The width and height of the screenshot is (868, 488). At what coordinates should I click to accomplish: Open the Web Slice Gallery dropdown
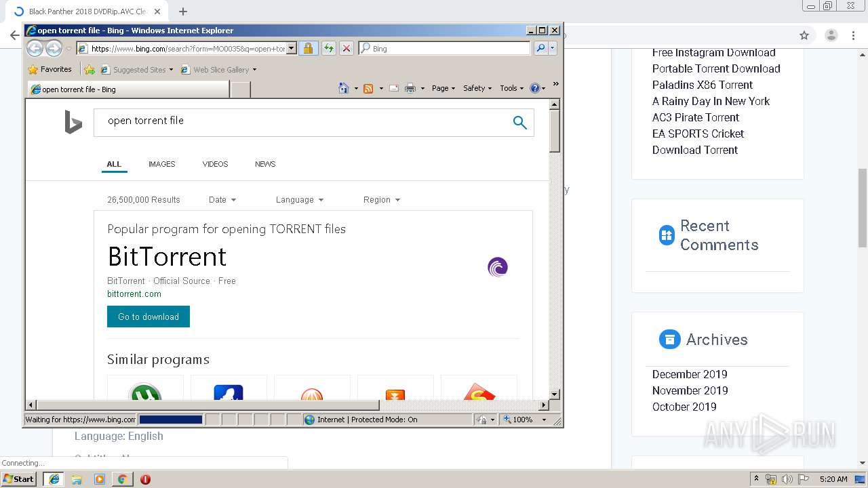point(254,69)
